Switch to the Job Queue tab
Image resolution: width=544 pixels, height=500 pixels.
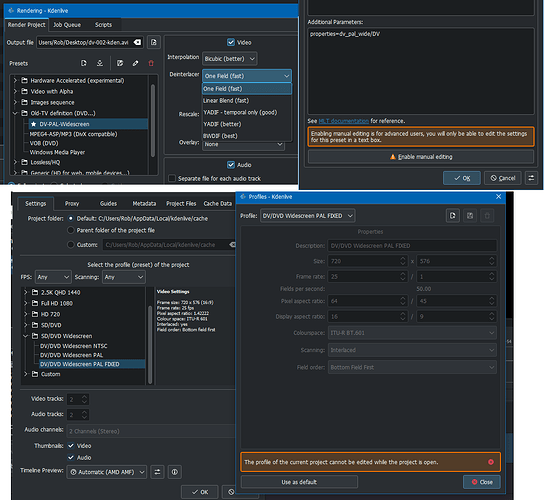[67, 25]
